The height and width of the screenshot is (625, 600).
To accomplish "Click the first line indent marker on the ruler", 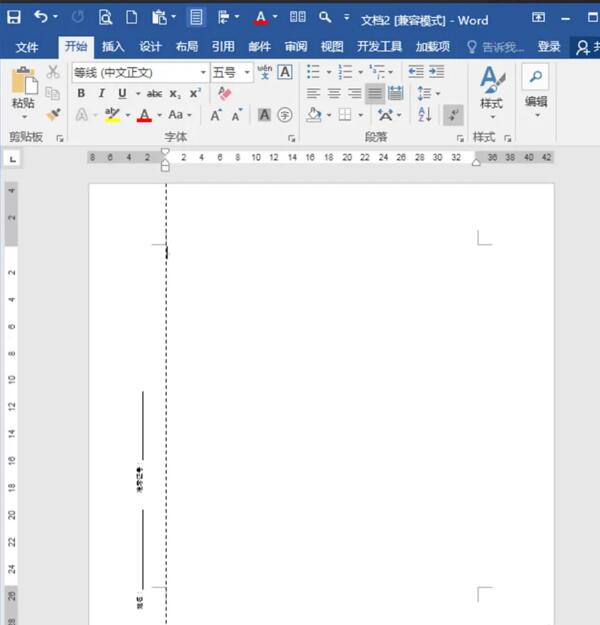I will coord(165,151).
